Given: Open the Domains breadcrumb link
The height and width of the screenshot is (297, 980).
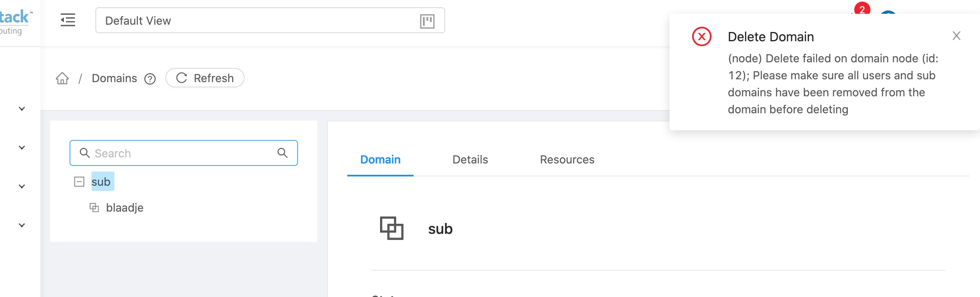Looking at the screenshot, I should (114, 78).
